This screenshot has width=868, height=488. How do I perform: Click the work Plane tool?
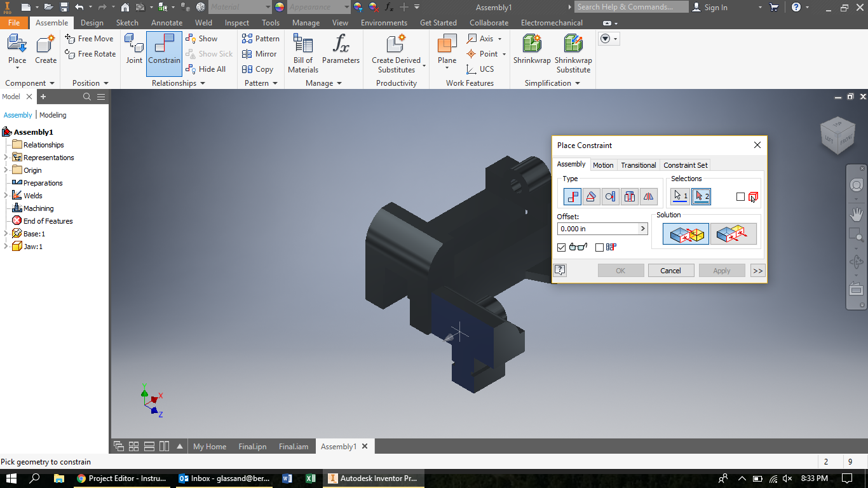pos(447,50)
